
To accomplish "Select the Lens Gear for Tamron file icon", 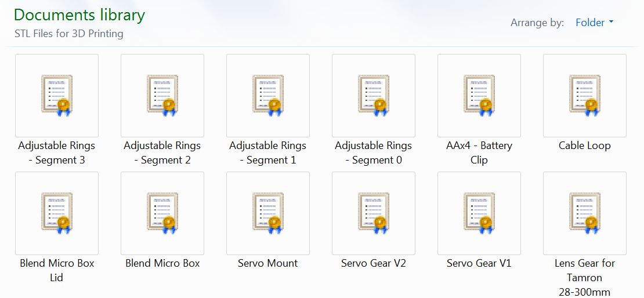I will 584,213.
